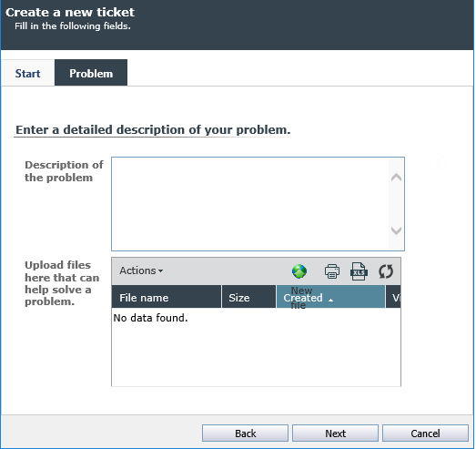This screenshot has width=476, height=449.
Task: Click the up chevron in description scrollbar
Action: pyautogui.click(x=396, y=177)
